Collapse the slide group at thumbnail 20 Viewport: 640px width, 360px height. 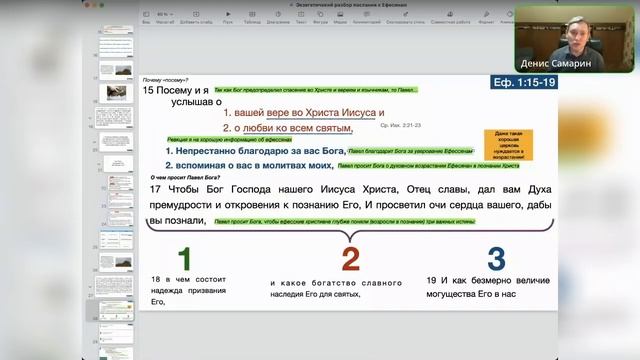[x=94, y=142]
